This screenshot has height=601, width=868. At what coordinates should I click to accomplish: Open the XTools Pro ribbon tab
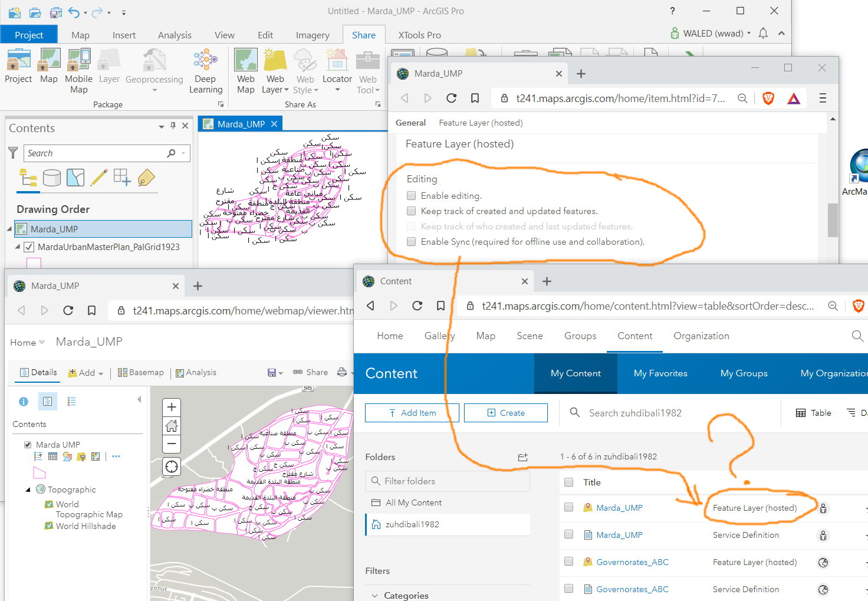(x=420, y=35)
